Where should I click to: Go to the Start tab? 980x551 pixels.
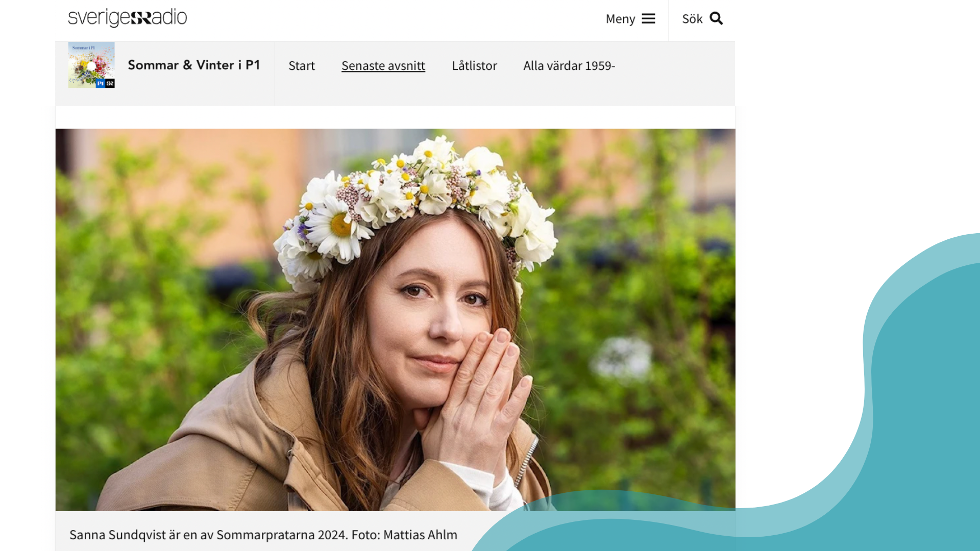(x=301, y=66)
